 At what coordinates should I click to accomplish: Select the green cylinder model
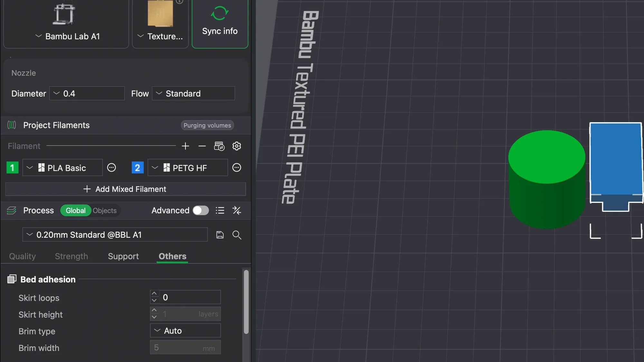coord(547,180)
